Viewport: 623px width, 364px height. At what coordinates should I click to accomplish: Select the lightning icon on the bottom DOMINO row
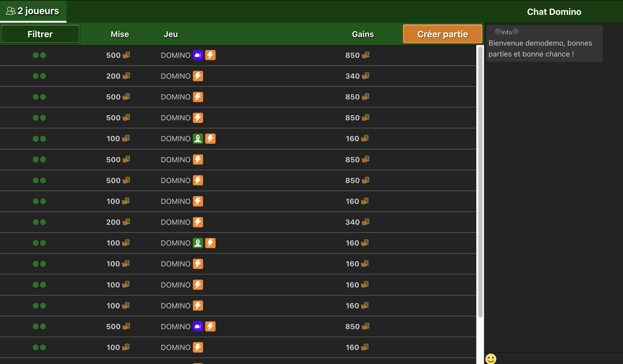(x=198, y=347)
